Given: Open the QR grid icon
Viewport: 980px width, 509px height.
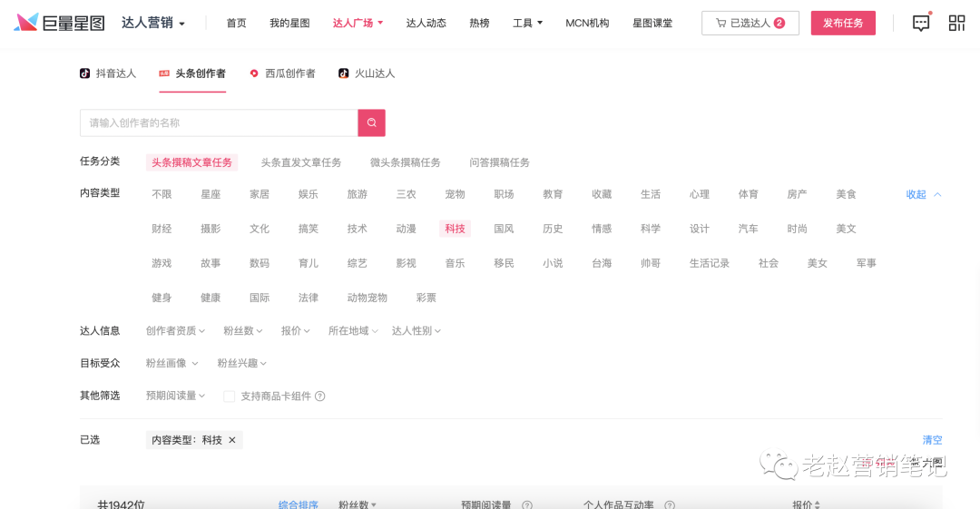Looking at the screenshot, I should point(956,24).
